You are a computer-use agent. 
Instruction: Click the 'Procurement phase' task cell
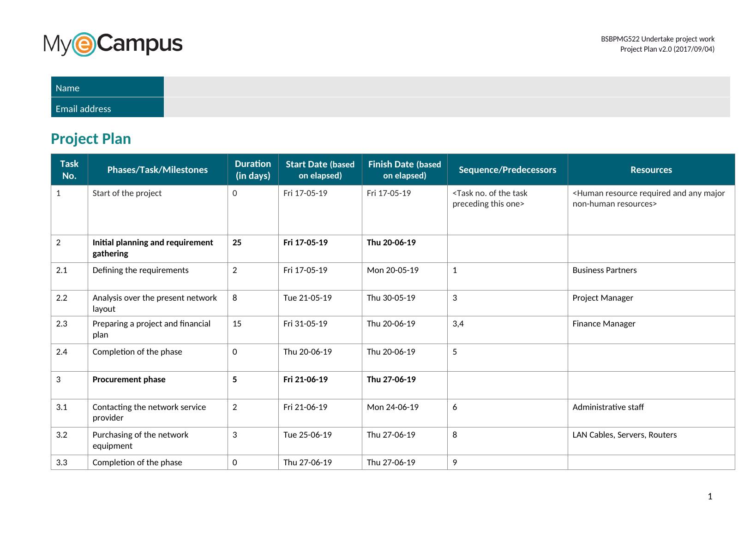pyautogui.click(x=129, y=380)
